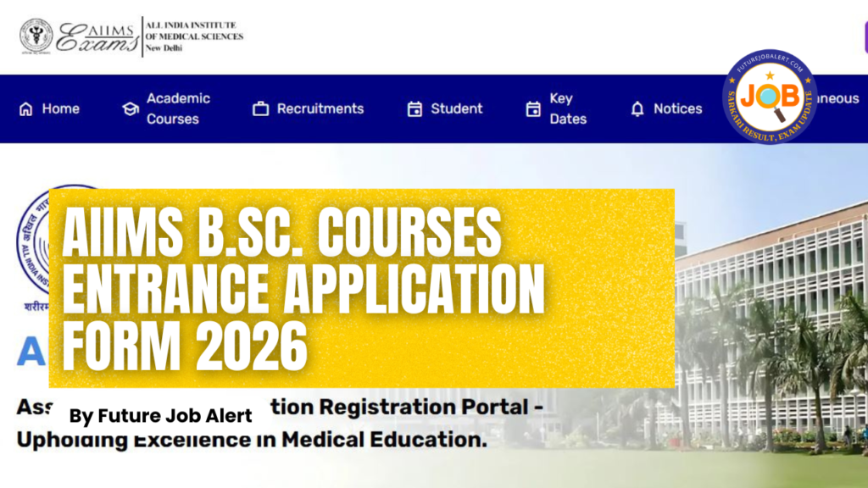This screenshot has height=488, width=868.
Task: Click the bell icon beside Notices
Action: [x=637, y=109]
